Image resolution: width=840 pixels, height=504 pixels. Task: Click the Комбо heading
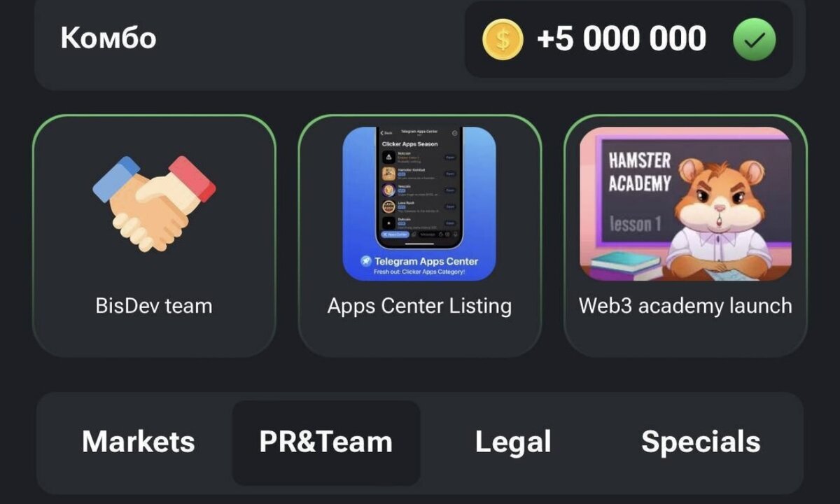pos(108,38)
